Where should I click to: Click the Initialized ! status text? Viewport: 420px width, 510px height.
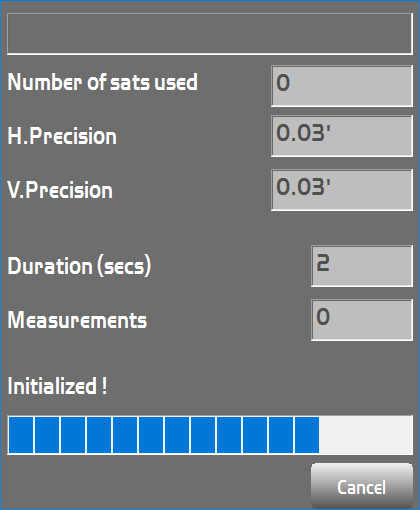coord(57,386)
